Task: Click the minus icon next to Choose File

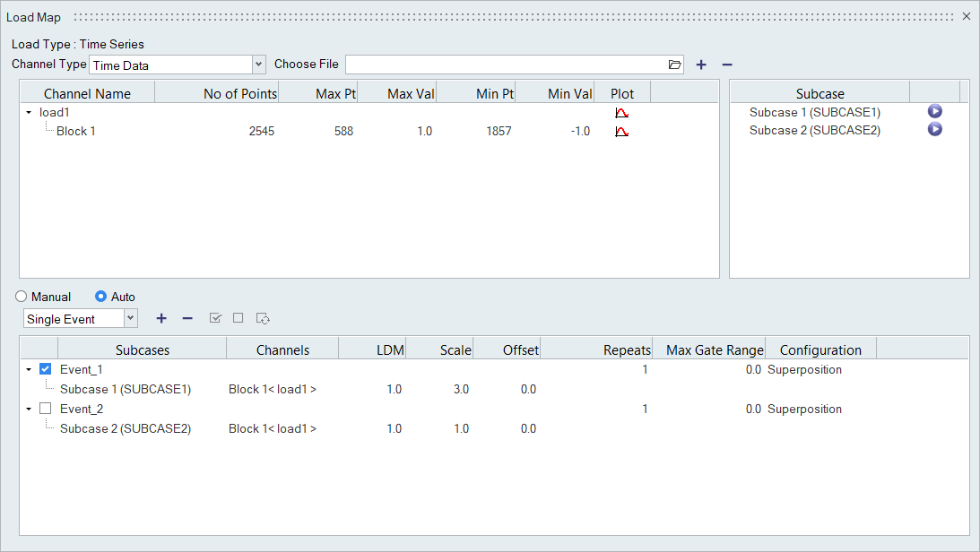Action: (x=727, y=65)
